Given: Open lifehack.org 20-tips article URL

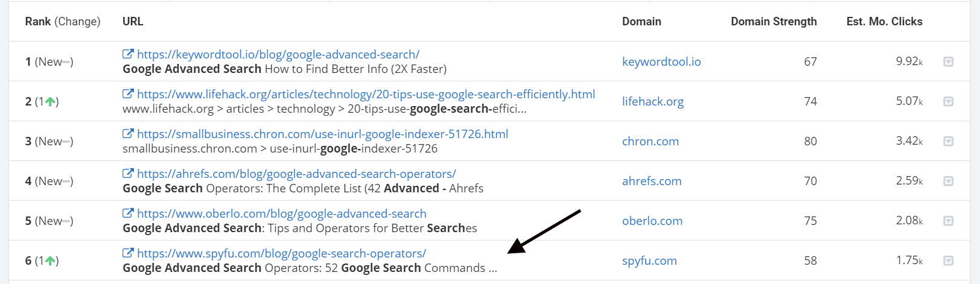Looking at the screenshot, I should pyautogui.click(x=366, y=94).
